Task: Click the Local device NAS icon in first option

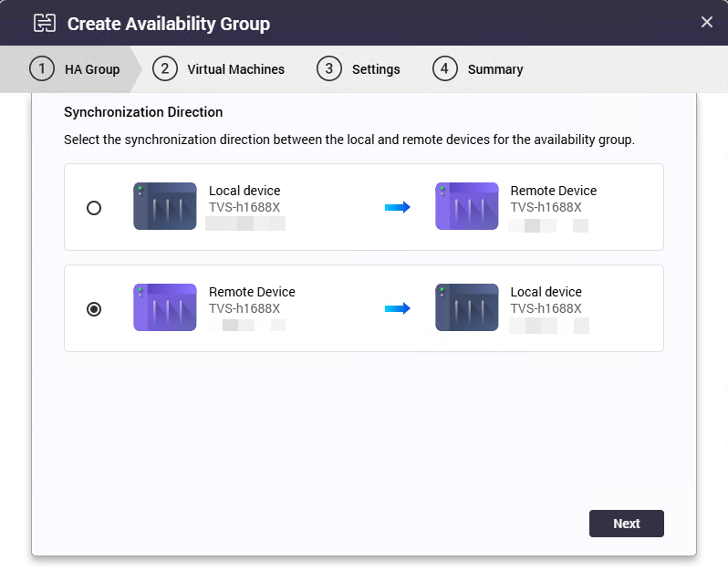Action: click(x=165, y=206)
